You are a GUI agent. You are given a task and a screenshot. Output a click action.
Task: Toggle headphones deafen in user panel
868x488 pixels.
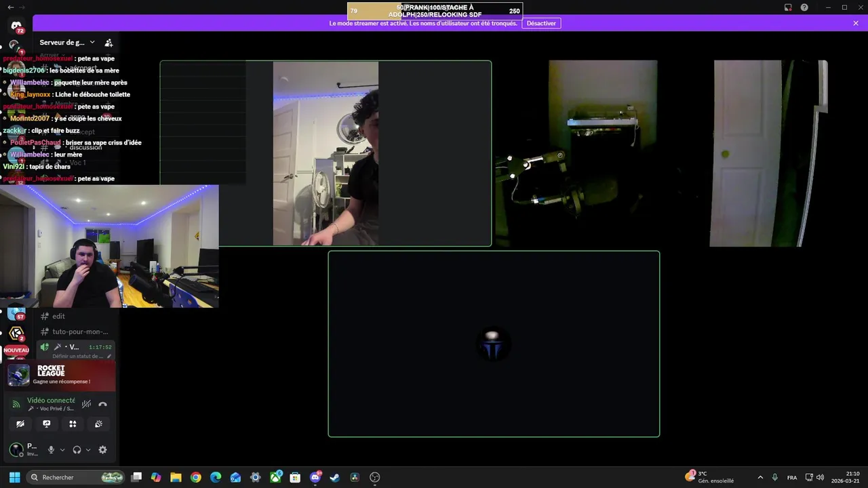pyautogui.click(x=77, y=449)
